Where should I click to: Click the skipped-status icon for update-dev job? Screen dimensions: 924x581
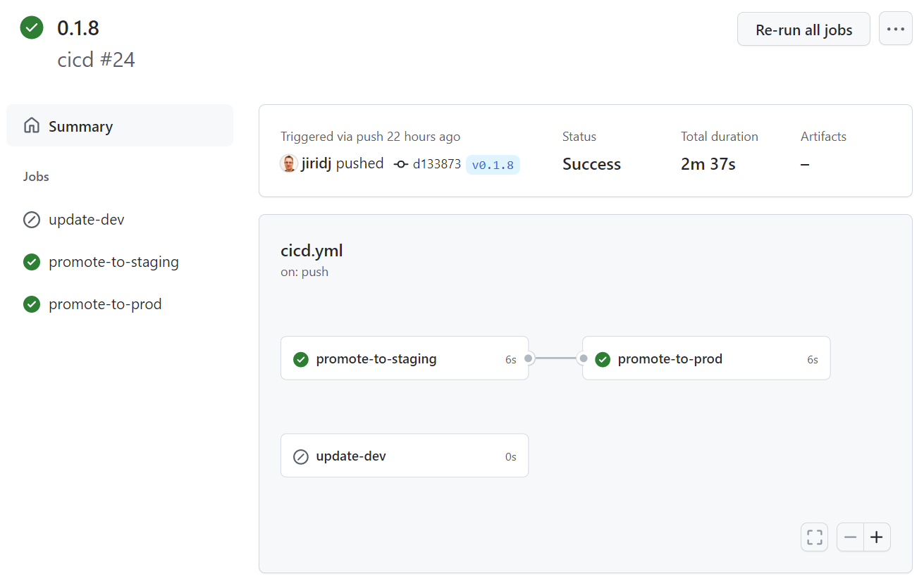pyautogui.click(x=31, y=219)
